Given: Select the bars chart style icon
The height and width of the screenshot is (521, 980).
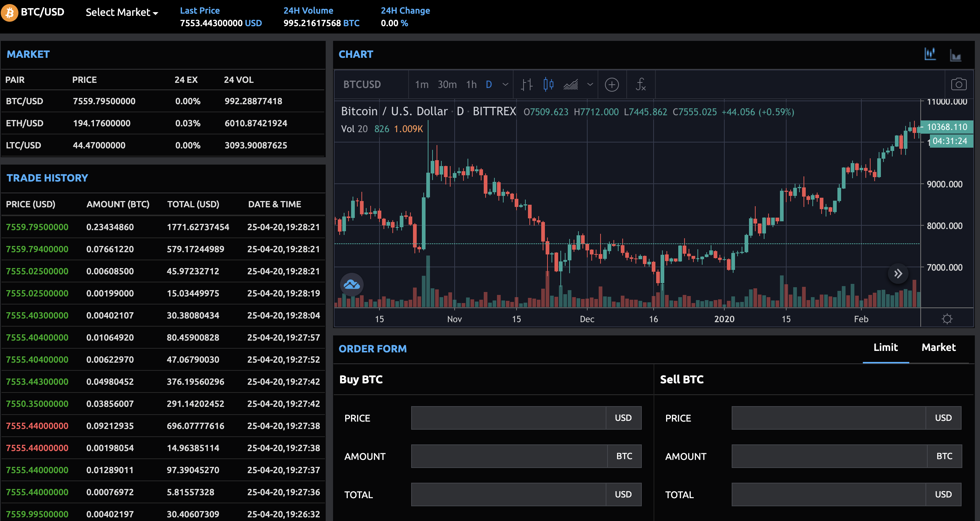Looking at the screenshot, I should [x=527, y=84].
